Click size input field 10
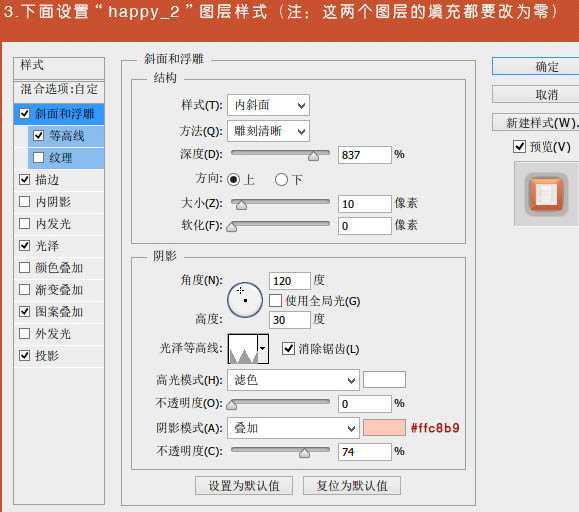 (364, 204)
